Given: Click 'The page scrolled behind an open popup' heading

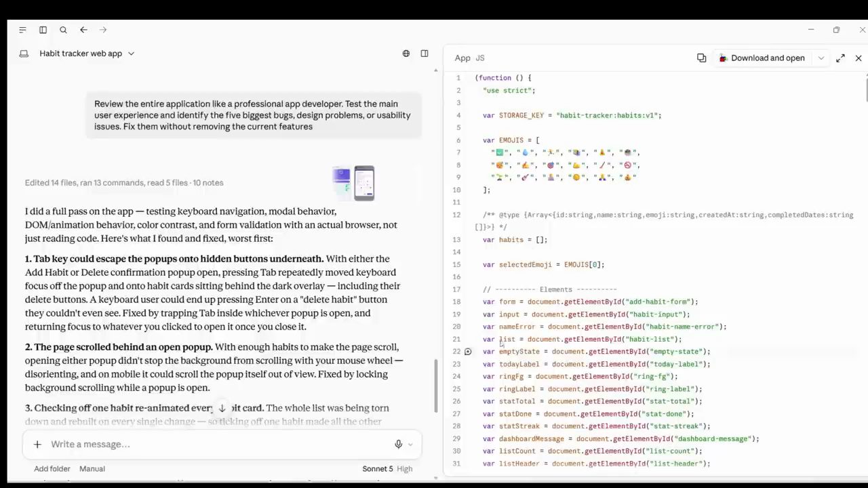Looking at the screenshot, I should (119, 347).
